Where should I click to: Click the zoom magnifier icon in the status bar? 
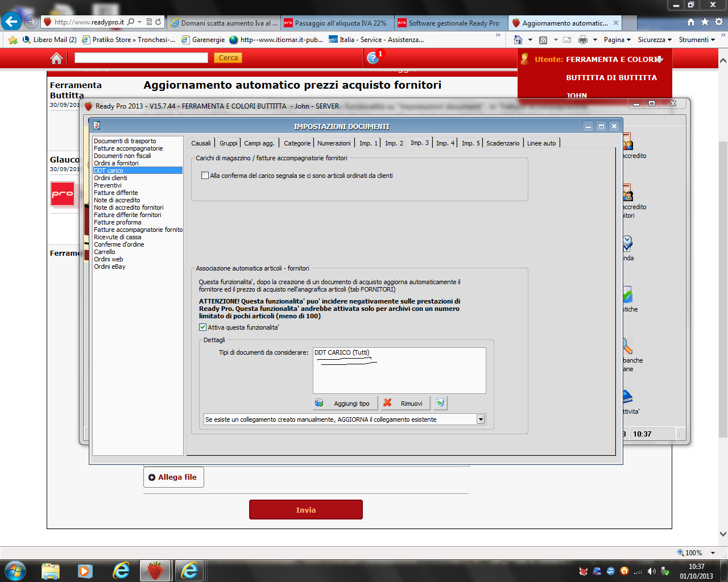pyautogui.click(x=681, y=552)
